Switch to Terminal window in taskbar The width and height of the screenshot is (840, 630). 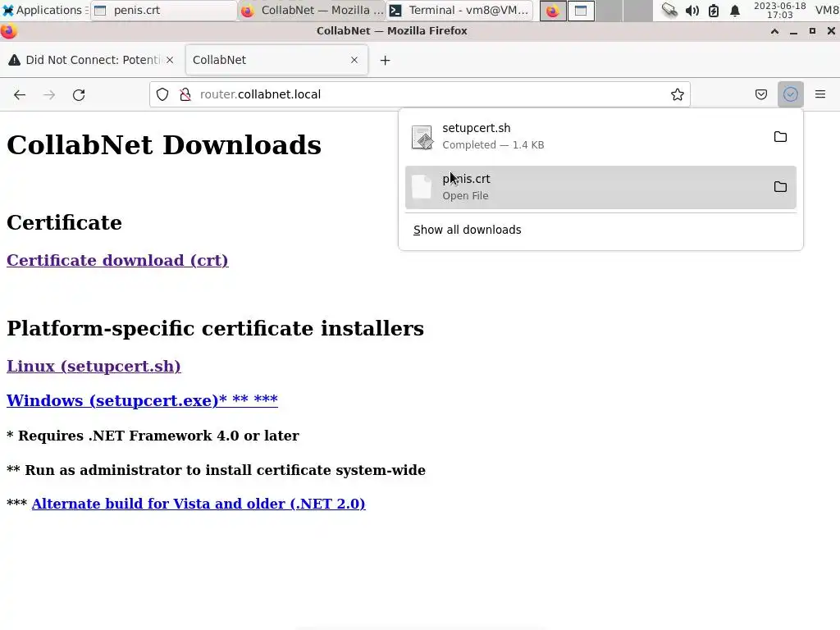(x=460, y=10)
